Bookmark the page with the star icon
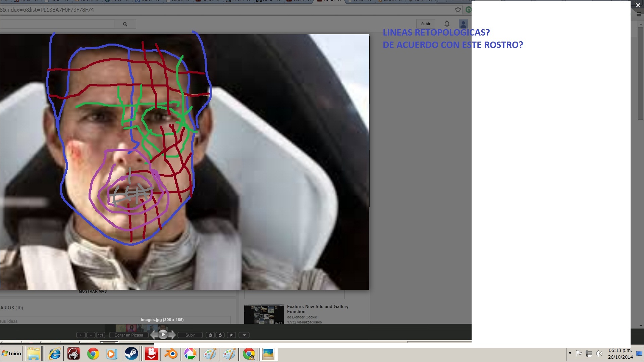Image resolution: width=644 pixels, height=362 pixels. click(458, 10)
